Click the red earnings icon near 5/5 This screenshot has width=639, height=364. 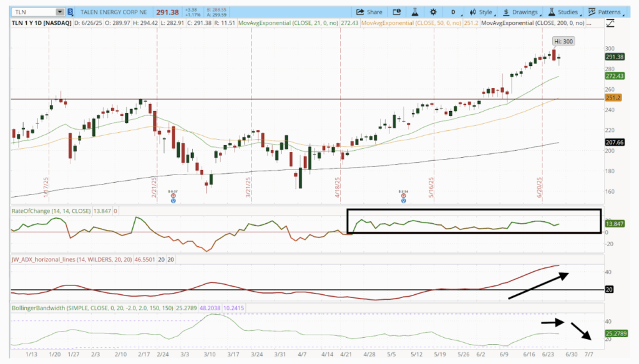(x=404, y=196)
